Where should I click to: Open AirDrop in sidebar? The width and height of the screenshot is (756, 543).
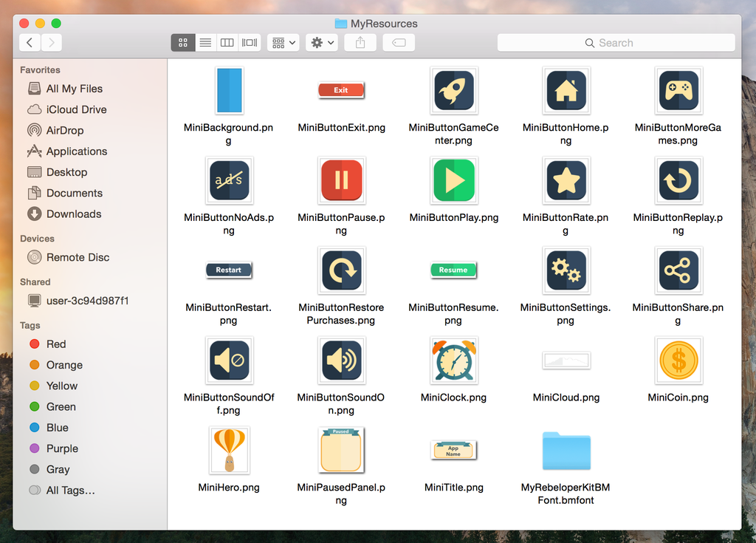(x=90, y=130)
